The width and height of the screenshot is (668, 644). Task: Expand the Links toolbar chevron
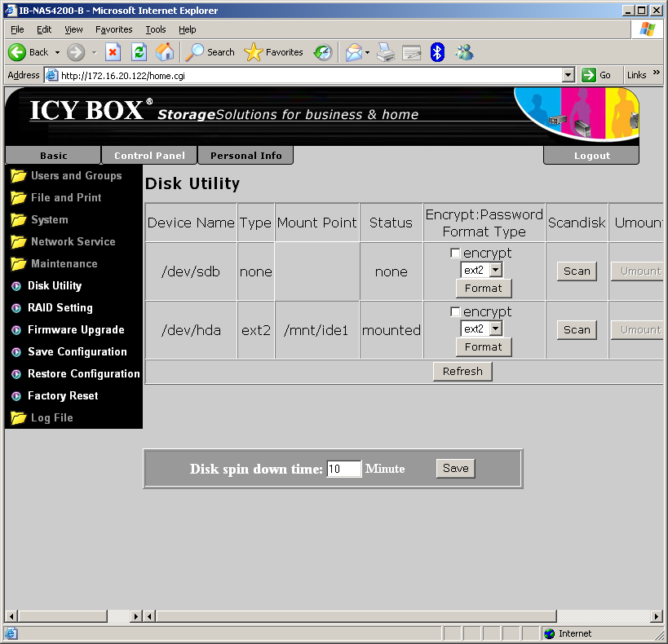pyautogui.click(x=657, y=73)
